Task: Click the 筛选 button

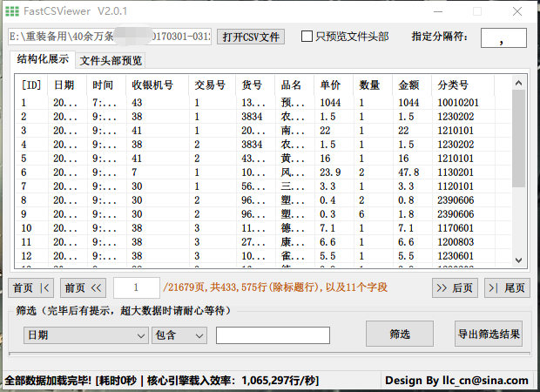Action: [400, 335]
